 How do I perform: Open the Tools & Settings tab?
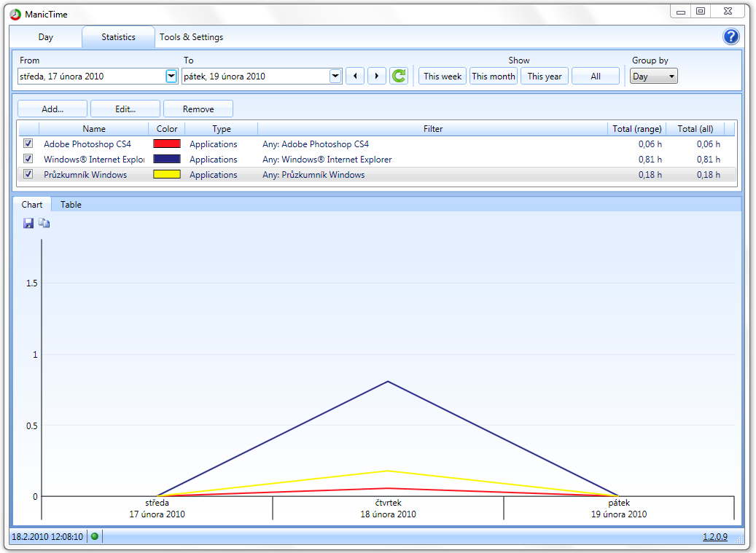point(192,37)
